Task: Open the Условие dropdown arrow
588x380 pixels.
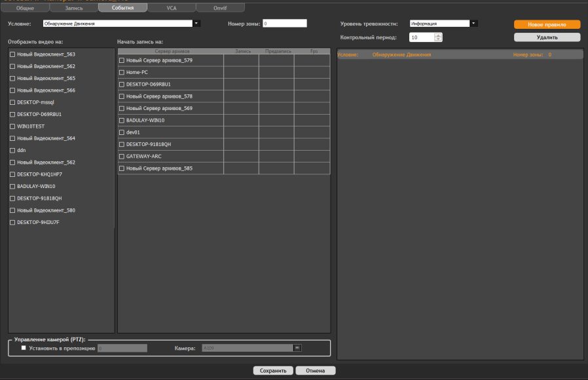Action: (x=196, y=24)
